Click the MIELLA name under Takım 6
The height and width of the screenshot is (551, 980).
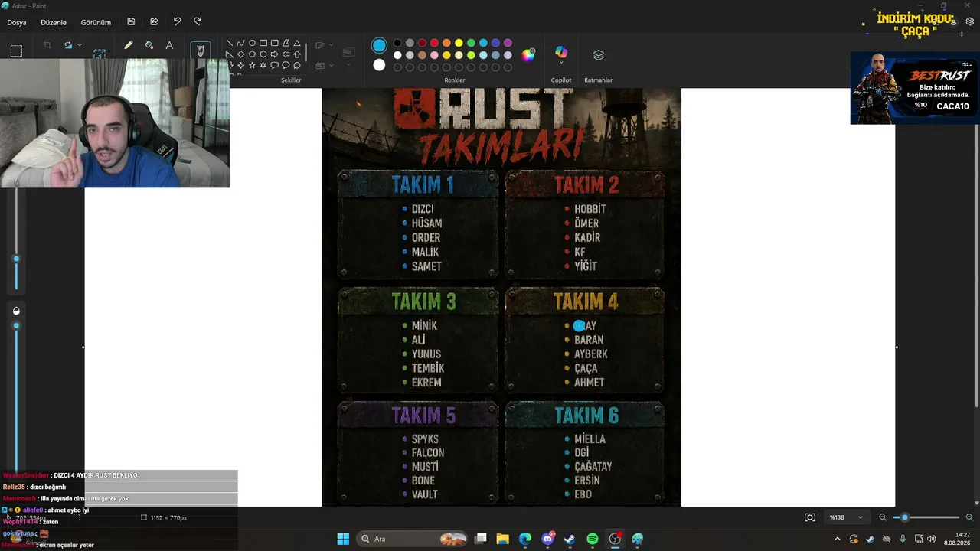pos(590,439)
